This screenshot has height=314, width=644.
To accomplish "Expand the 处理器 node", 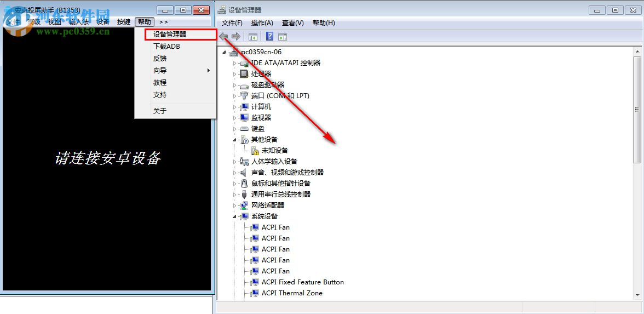I will coord(235,74).
